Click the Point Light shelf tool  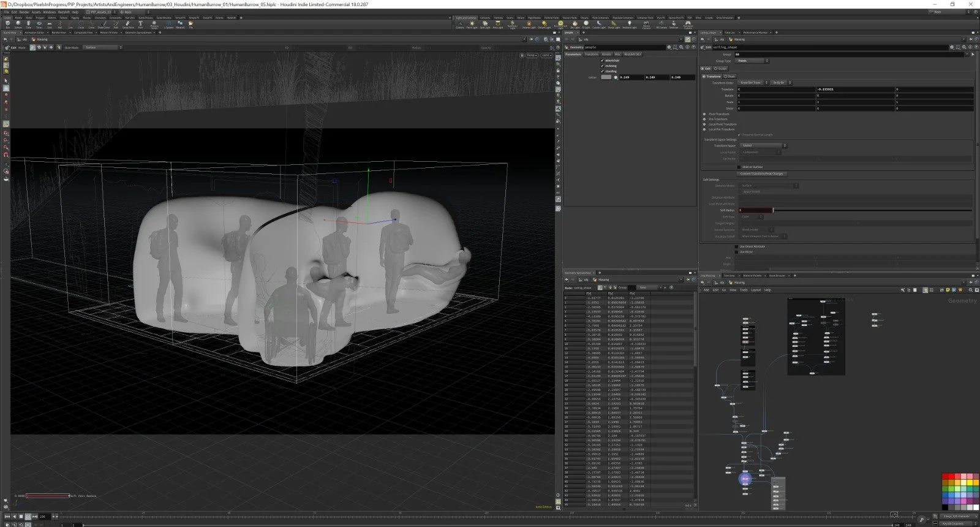click(472, 25)
